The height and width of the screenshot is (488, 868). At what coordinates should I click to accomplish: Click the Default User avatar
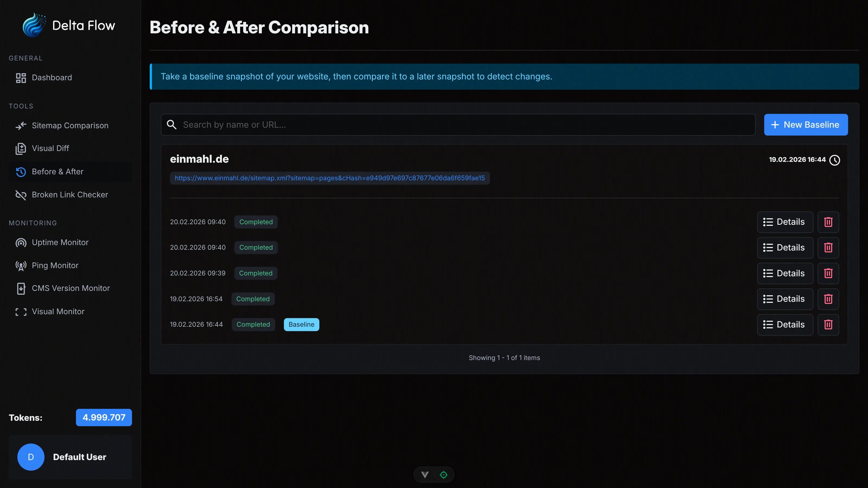pyautogui.click(x=31, y=457)
